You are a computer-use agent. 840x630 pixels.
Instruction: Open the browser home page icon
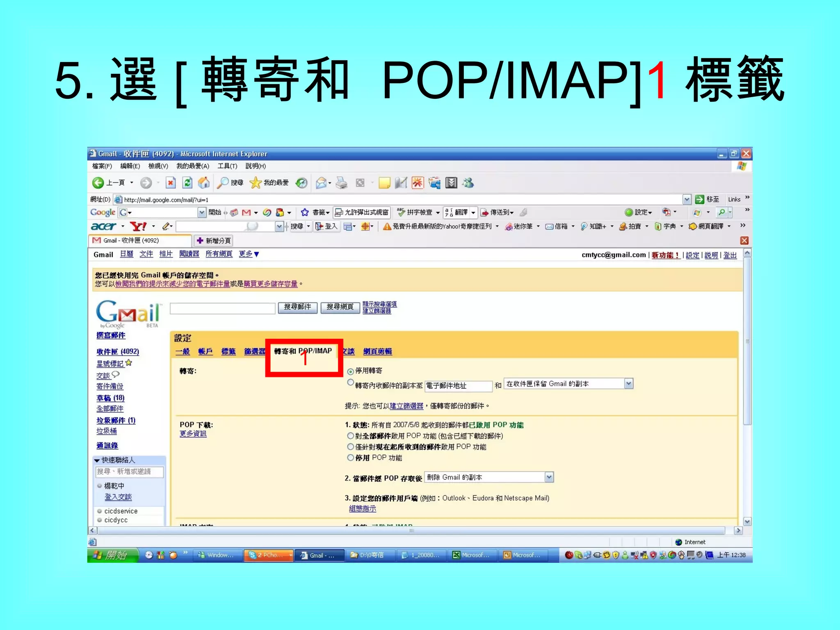point(203,183)
